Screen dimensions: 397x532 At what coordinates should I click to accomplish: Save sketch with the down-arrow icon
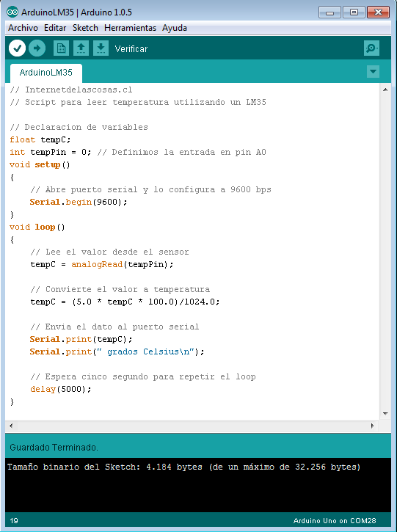[101, 48]
